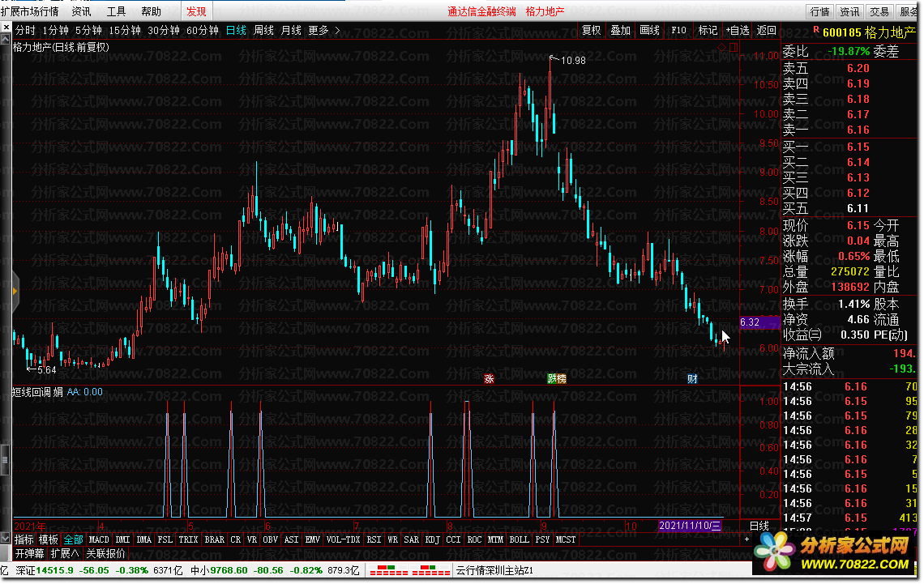Screen dimensions: 924x584
Task: Click the blue 财 marker on the chart
Action: coord(692,378)
